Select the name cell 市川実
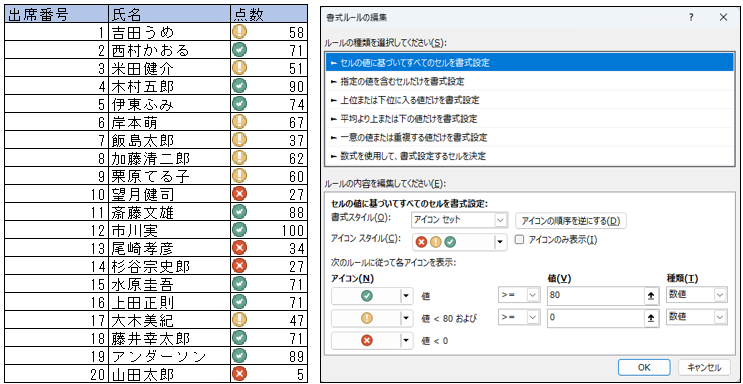 click(x=170, y=230)
